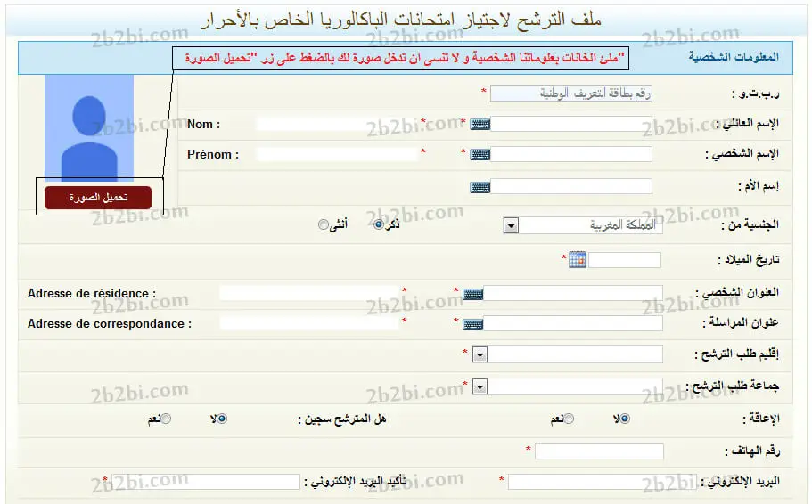Open virtual keyboard for عنوان المراسلة field
The image size is (812, 504).
[472, 324]
